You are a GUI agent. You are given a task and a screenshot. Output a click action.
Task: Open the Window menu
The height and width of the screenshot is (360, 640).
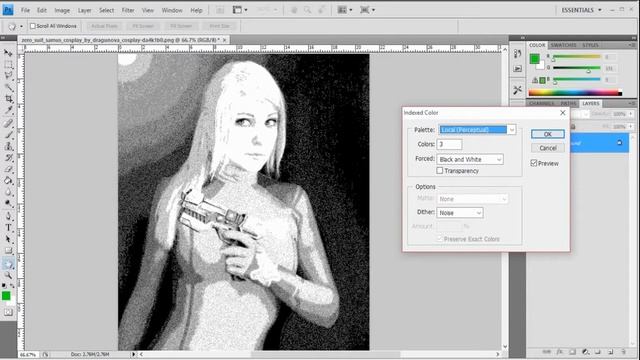click(172, 10)
